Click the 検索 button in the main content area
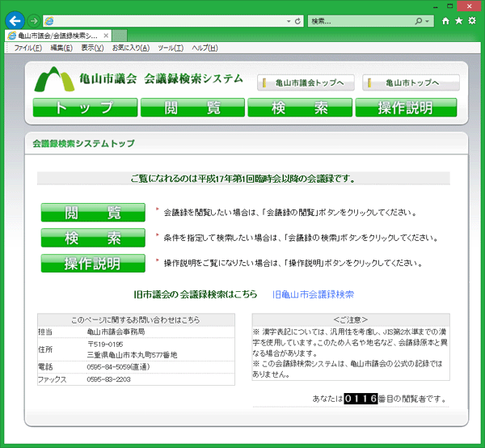 coord(93,238)
